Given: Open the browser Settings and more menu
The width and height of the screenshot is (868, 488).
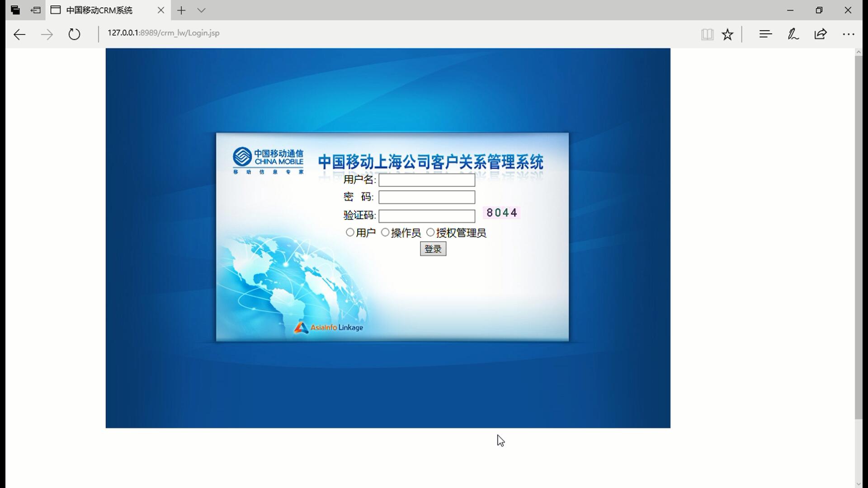Looking at the screenshot, I should pos(849,34).
